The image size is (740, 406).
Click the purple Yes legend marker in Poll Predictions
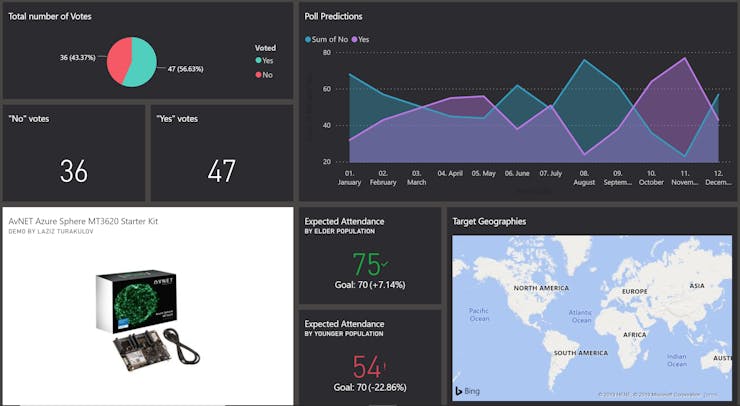point(353,39)
